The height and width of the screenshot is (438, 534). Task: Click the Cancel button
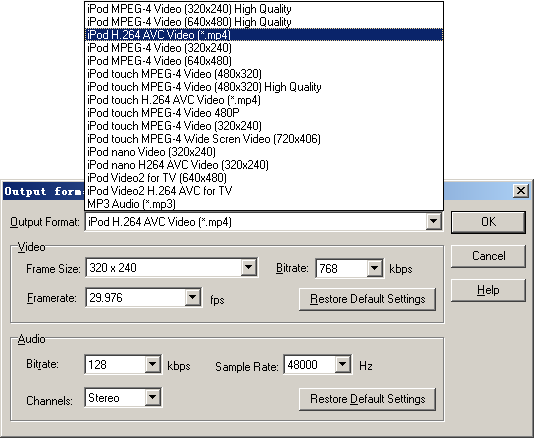[488, 256]
